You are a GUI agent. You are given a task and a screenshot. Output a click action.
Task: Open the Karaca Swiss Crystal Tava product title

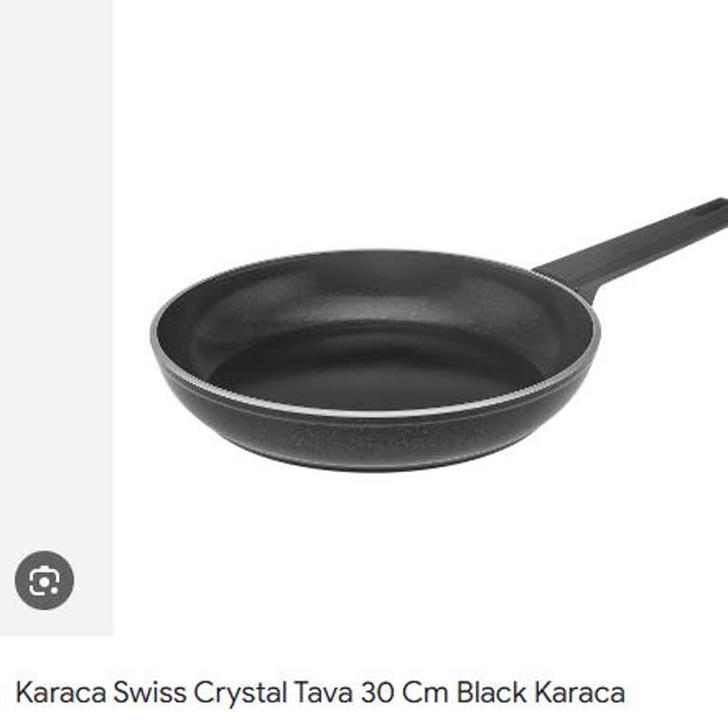[x=320, y=693]
